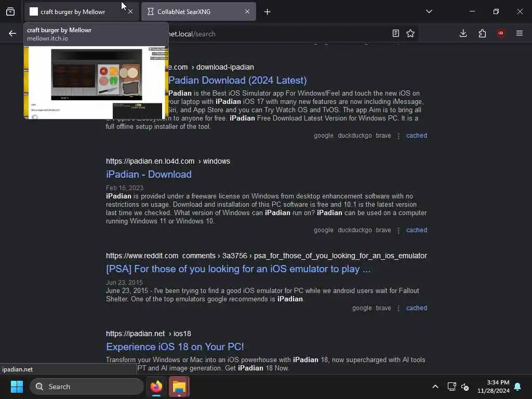Open Windows Start menu
Viewport: 532px width, 399px height.
(x=17, y=387)
